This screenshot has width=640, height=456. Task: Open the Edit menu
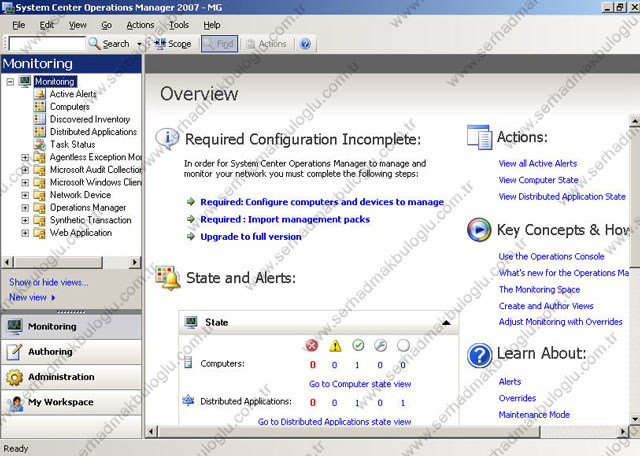(47, 25)
